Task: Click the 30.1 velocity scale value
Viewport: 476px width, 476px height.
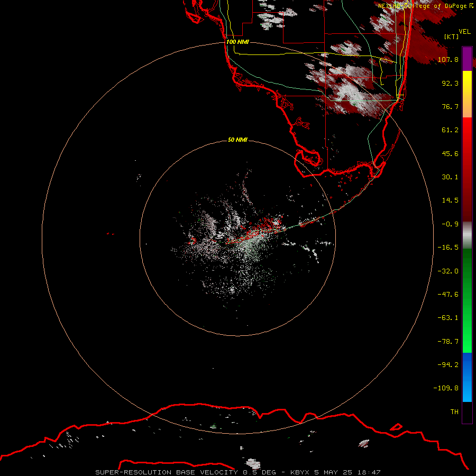Action: pos(450,177)
